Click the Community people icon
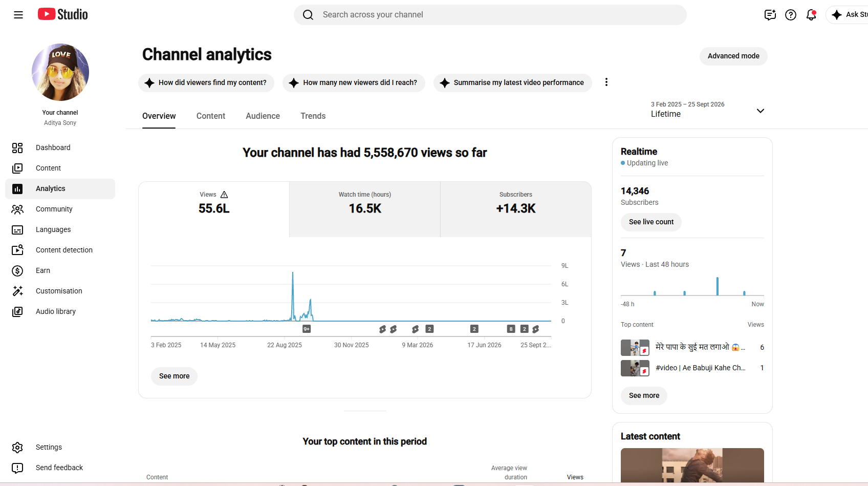 17,209
